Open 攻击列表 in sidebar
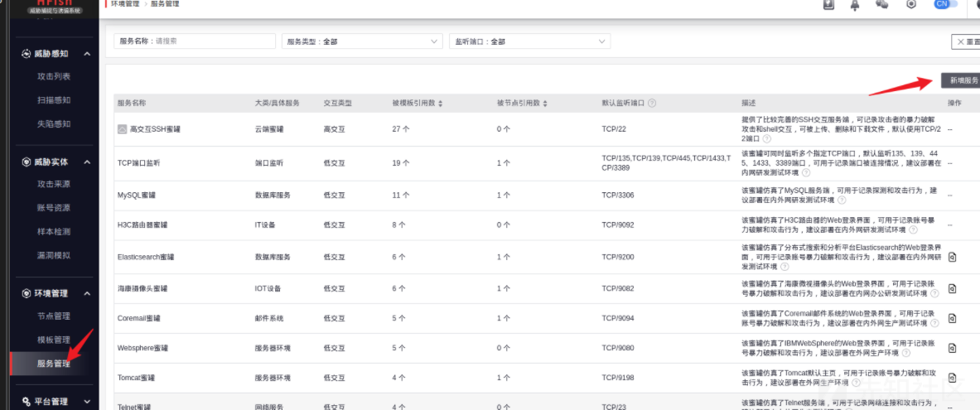This screenshot has width=980, height=410. point(54,76)
